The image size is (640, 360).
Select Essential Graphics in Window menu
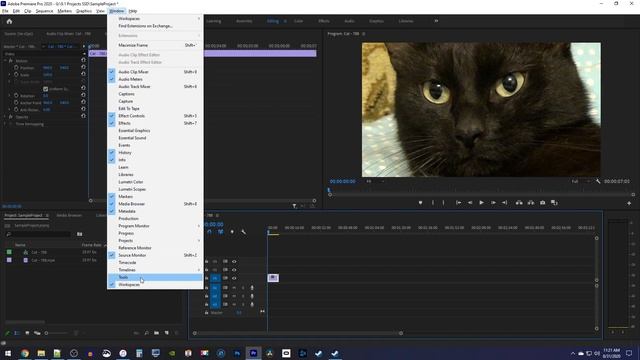coord(155,131)
